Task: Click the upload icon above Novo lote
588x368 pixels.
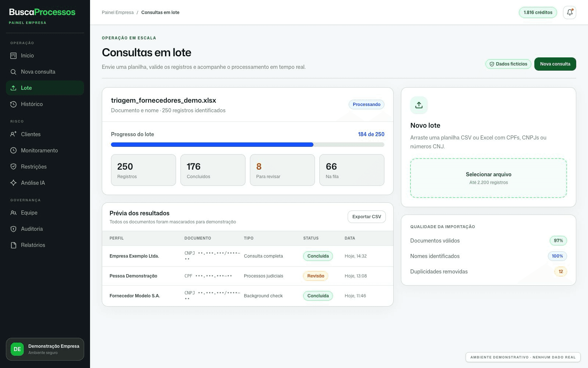Action: tap(419, 105)
